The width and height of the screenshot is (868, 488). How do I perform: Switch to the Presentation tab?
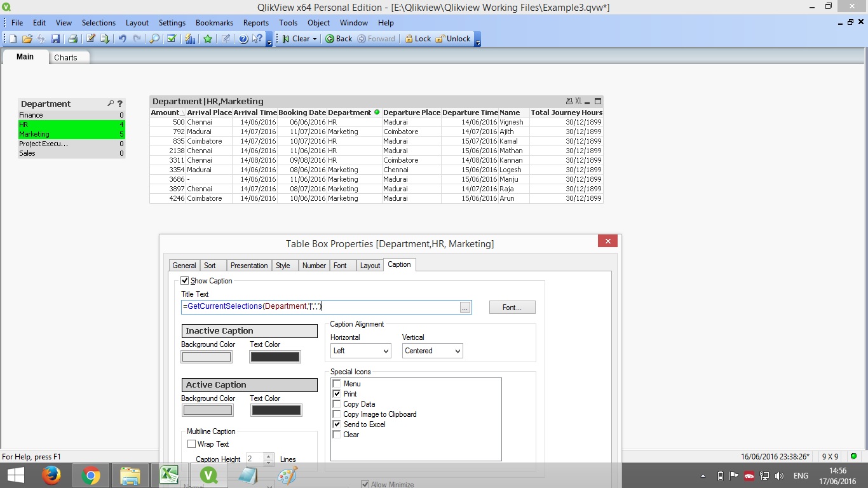248,266
